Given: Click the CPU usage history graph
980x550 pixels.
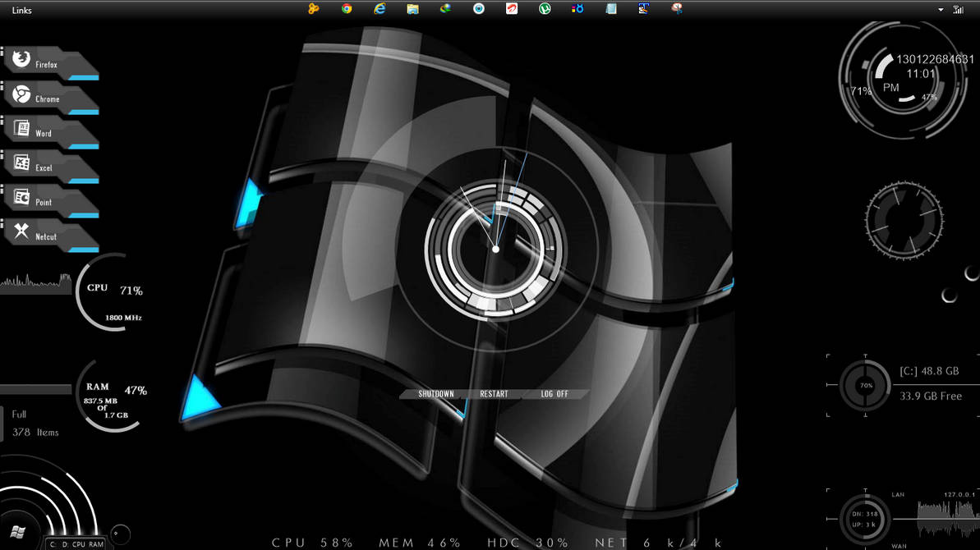Looking at the screenshot, I should pos(35,283).
